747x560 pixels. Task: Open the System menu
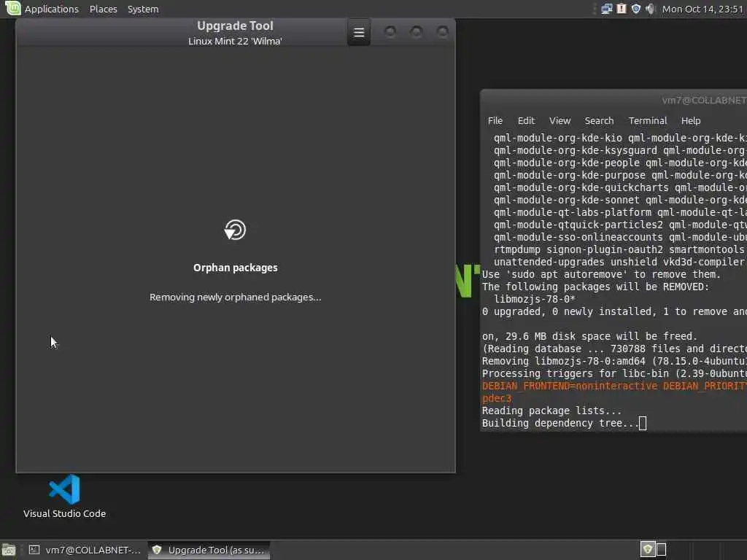143,9
